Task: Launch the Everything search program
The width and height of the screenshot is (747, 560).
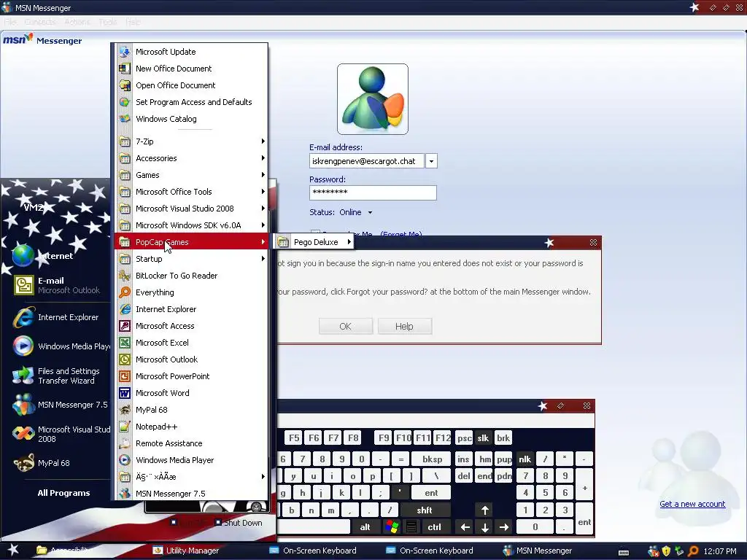Action: 190,292
